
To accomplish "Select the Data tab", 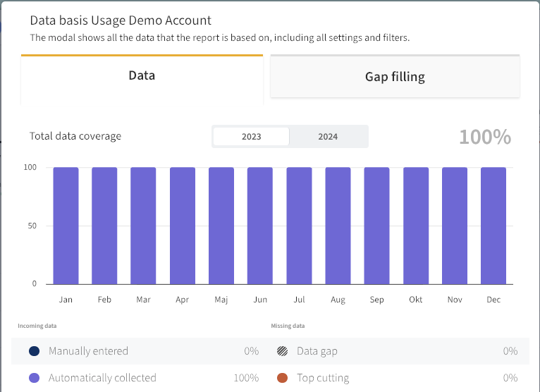I will (142, 75).
